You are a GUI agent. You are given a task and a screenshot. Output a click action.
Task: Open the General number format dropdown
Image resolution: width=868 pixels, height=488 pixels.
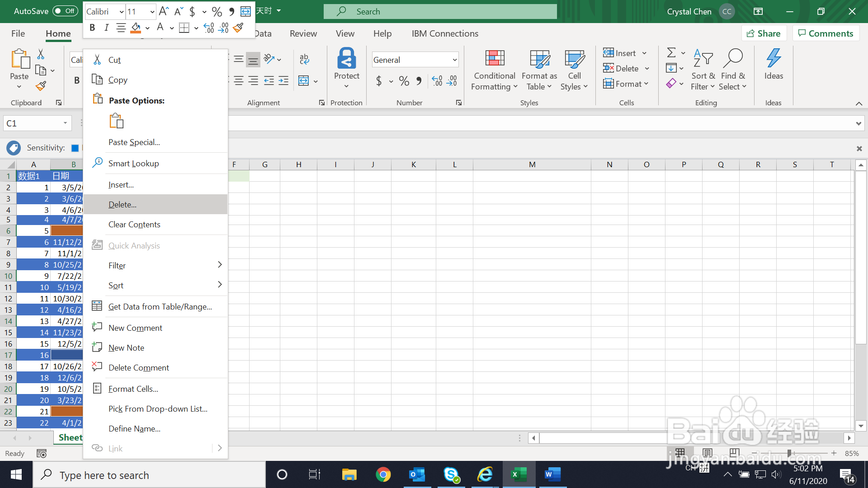pos(454,60)
